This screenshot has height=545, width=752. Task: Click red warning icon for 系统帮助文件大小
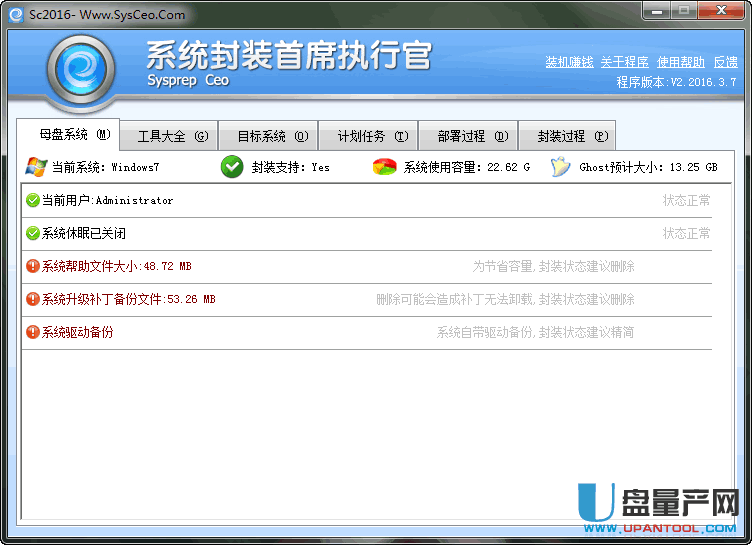tap(33, 266)
